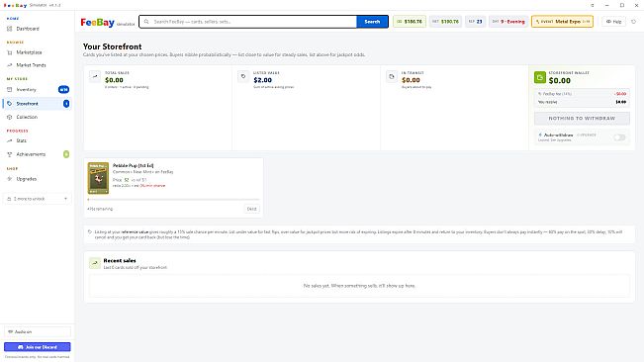Image resolution: width=644 pixels, height=362 pixels.
Task: Toggle the Auto-withdraw switch
Action: (x=619, y=137)
